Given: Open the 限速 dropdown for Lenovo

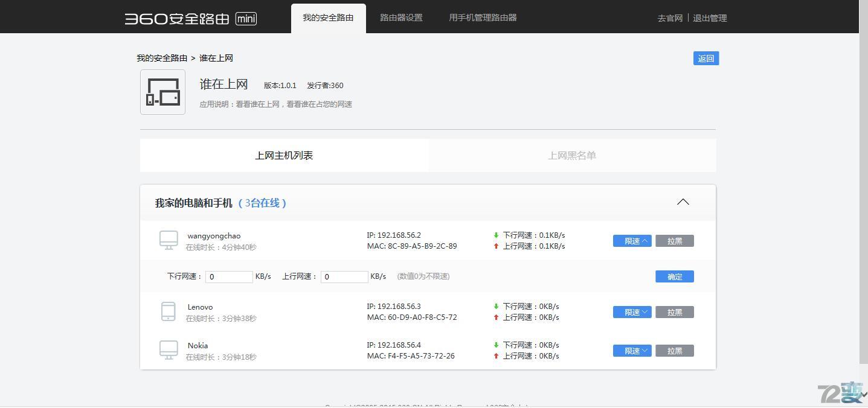Looking at the screenshot, I should 632,312.
